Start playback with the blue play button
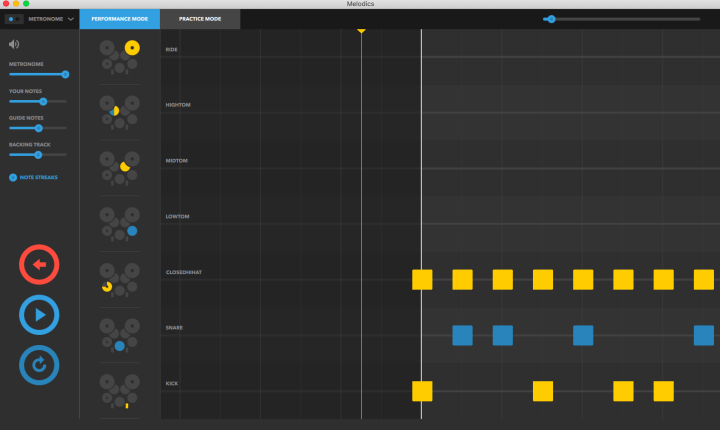720x430 pixels. [39, 315]
